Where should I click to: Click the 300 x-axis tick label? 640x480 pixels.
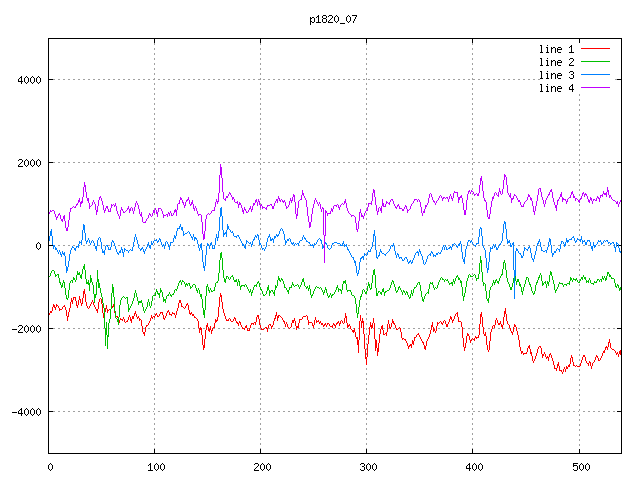[x=366, y=466]
